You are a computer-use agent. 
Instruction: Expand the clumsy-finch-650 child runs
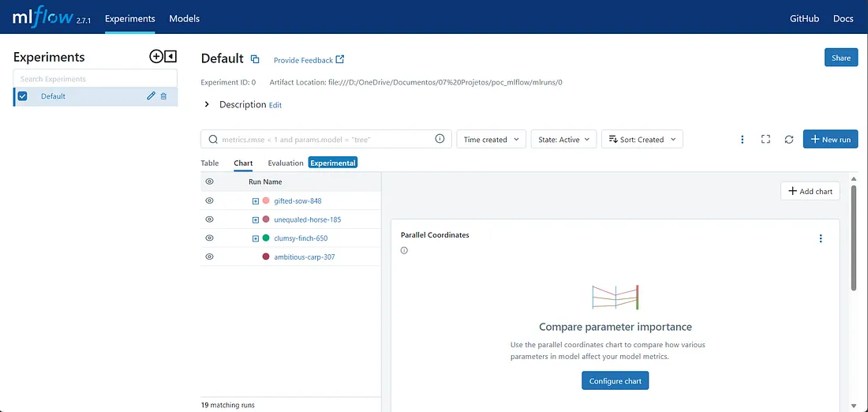pyautogui.click(x=256, y=238)
